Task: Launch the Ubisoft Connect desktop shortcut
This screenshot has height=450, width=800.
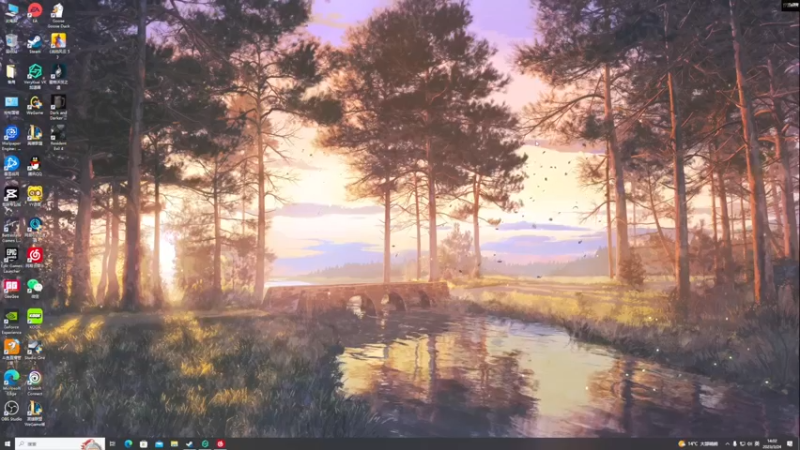Action: pyautogui.click(x=35, y=382)
